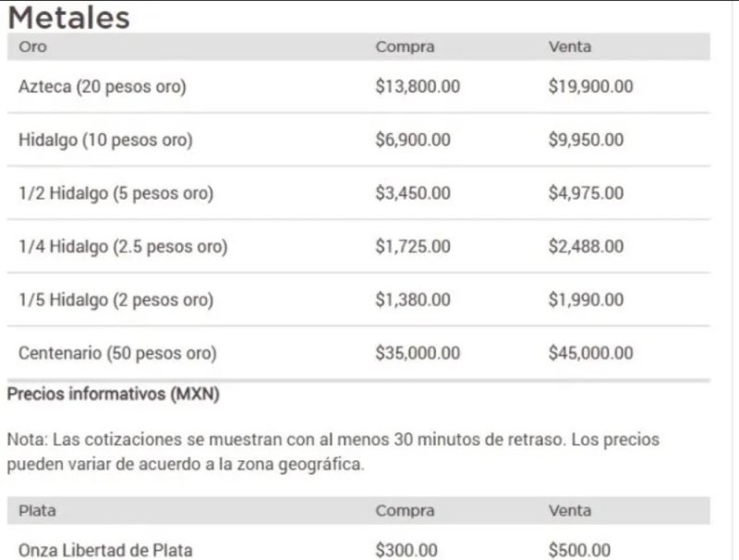Click Centenario sale price $45,000.00

(x=591, y=353)
